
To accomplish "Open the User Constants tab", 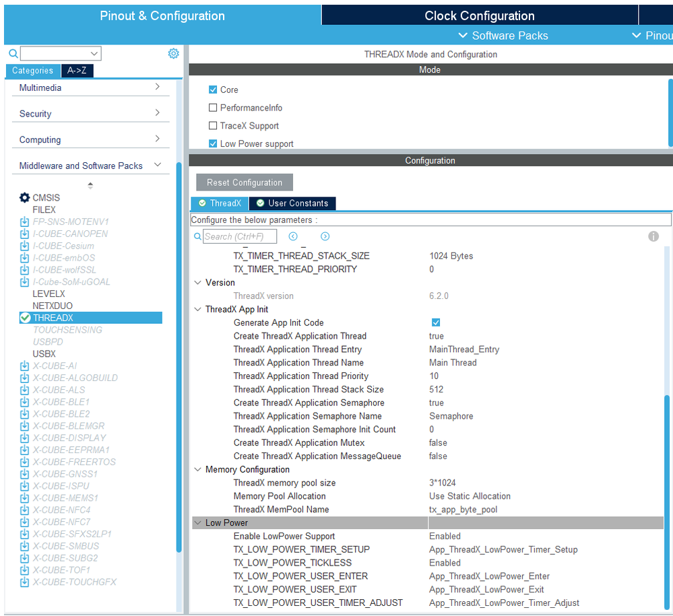I will pyautogui.click(x=293, y=203).
